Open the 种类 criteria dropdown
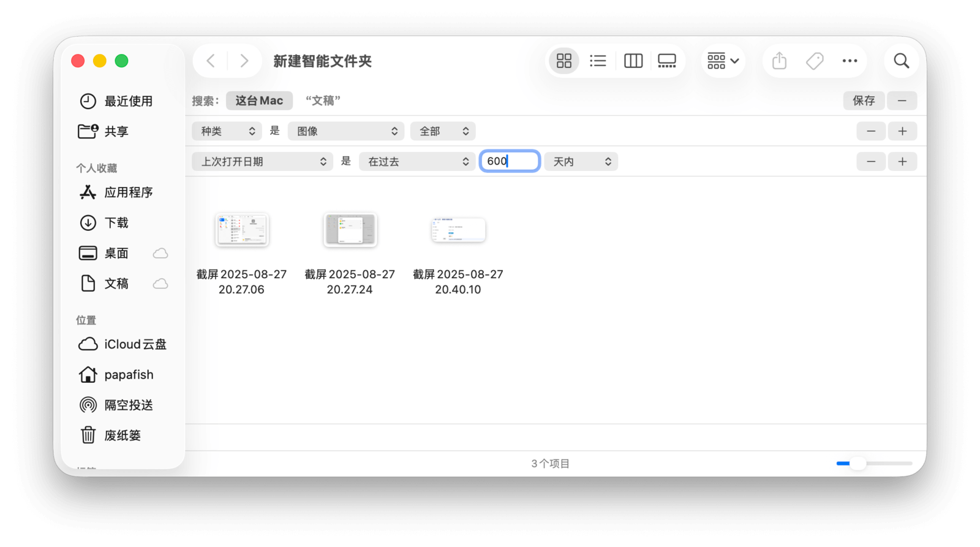Image resolution: width=980 pixels, height=547 pixels. (x=227, y=131)
